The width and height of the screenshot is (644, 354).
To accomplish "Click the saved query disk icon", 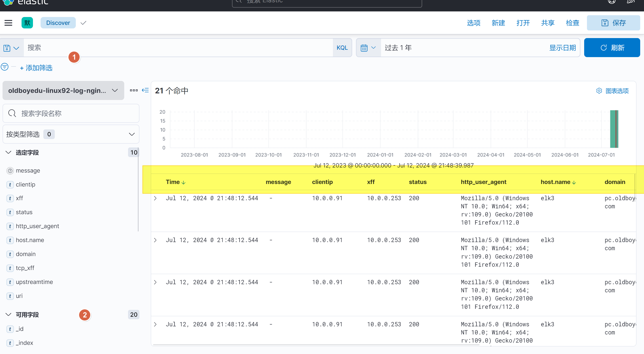I will coord(7,48).
